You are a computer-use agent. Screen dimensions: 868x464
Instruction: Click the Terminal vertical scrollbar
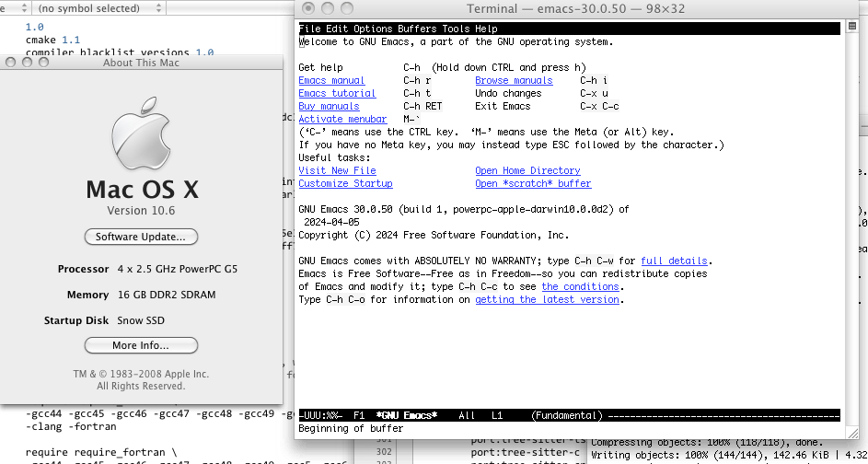pyautogui.click(x=852, y=227)
